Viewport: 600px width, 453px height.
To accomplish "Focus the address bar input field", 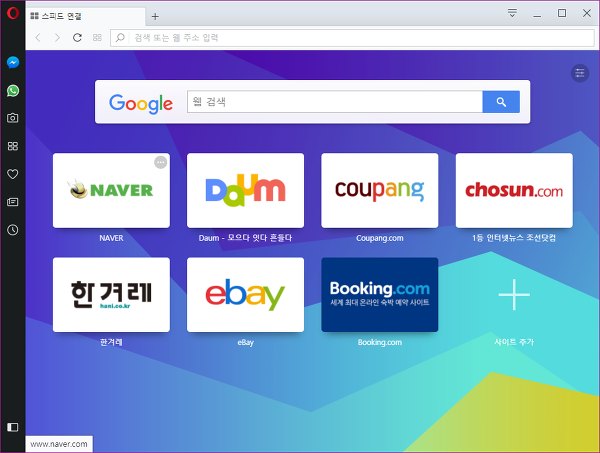I will pyautogui.click(x=352, y=37).
